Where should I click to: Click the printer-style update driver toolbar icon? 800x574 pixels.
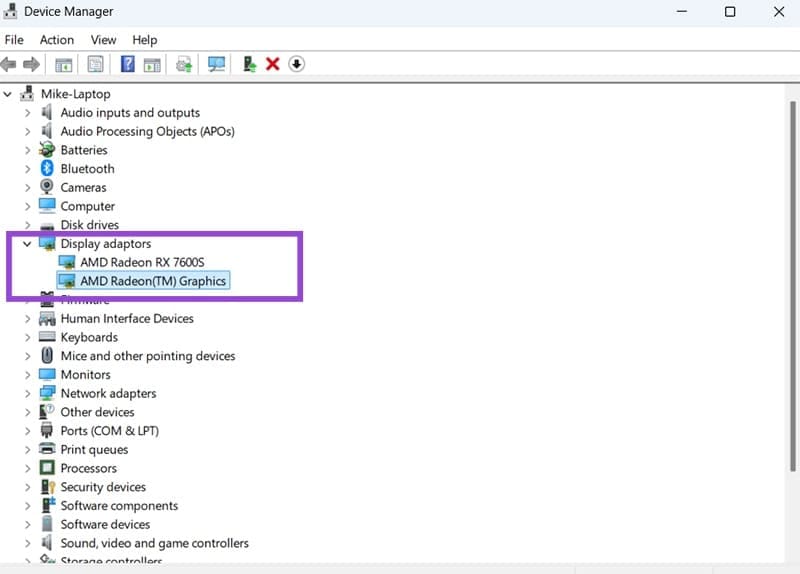[x=184, y=64]
